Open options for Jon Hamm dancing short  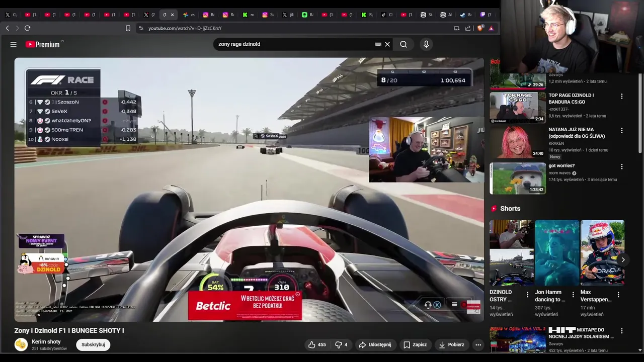click(573, 295)
